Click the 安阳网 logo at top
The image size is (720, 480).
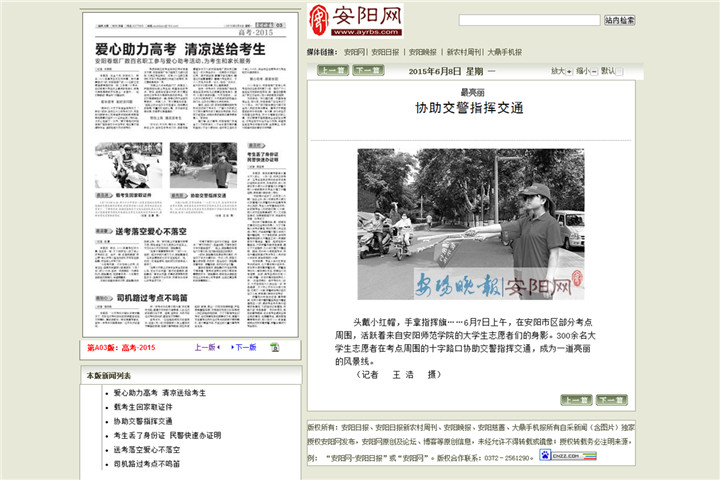355,21
